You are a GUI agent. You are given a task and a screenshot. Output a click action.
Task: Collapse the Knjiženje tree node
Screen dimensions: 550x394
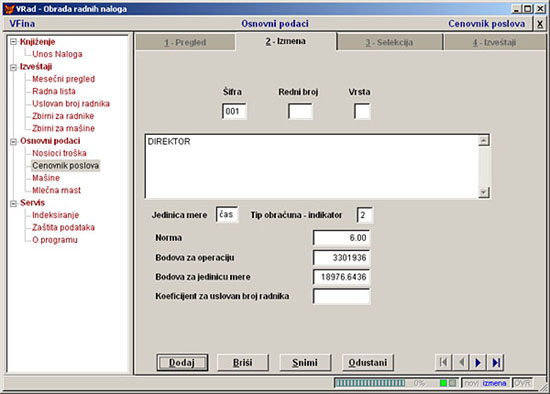click(13, 42)
